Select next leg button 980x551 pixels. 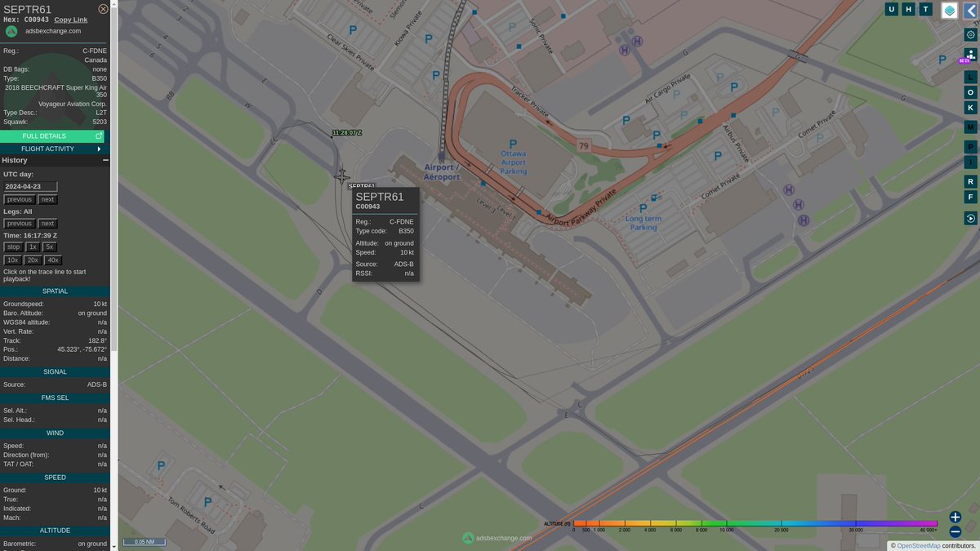[48, 224]
